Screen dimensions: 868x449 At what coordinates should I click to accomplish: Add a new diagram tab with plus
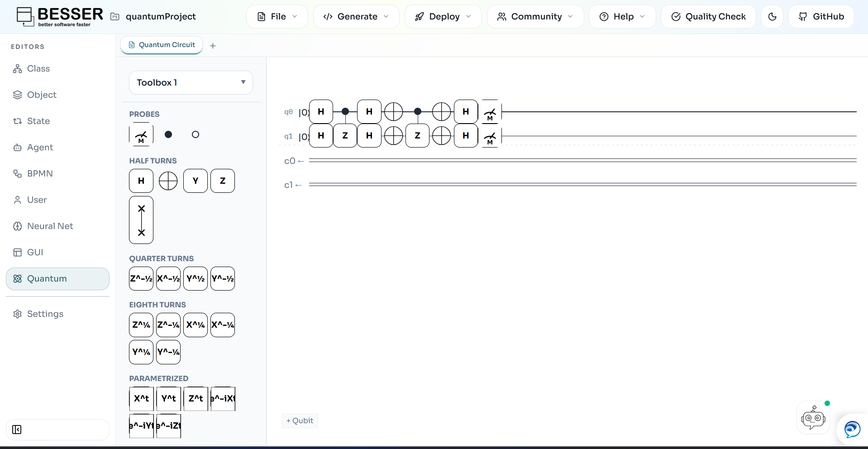click(213, 46)
